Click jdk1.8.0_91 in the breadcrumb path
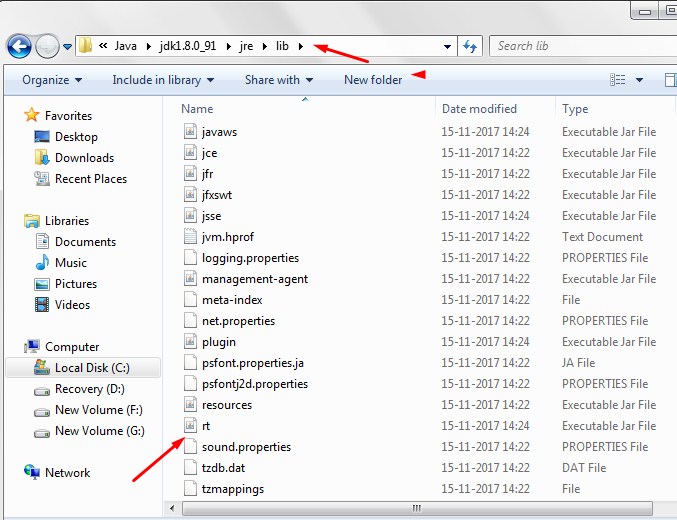 point(188,46)
